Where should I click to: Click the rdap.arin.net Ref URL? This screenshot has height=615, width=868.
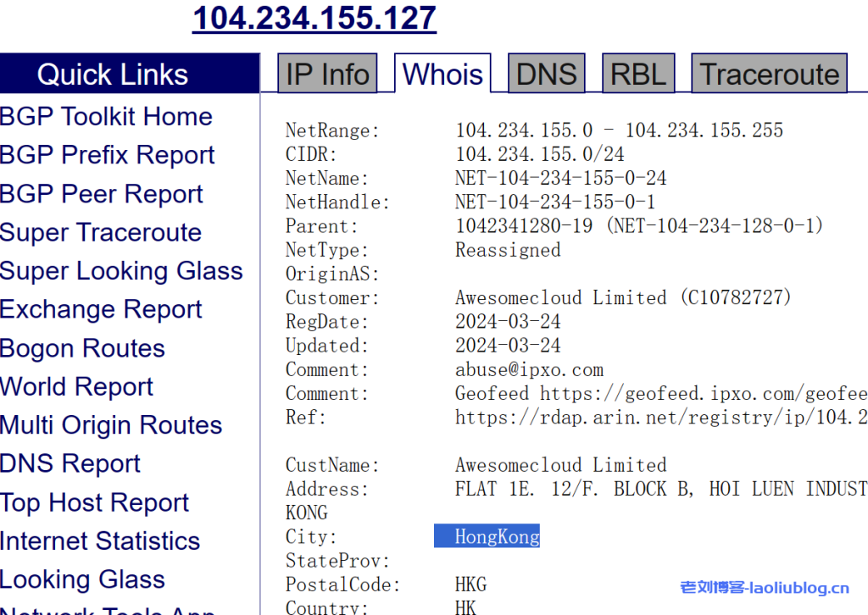tap(661, 418)
